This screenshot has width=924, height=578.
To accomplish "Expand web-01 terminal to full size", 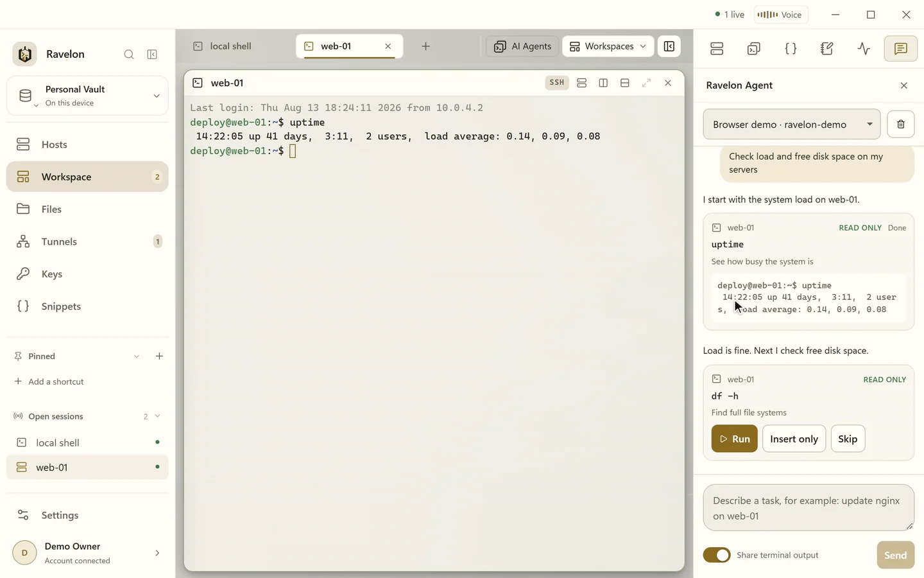I will pyautogui.click(x=646, y=83).
